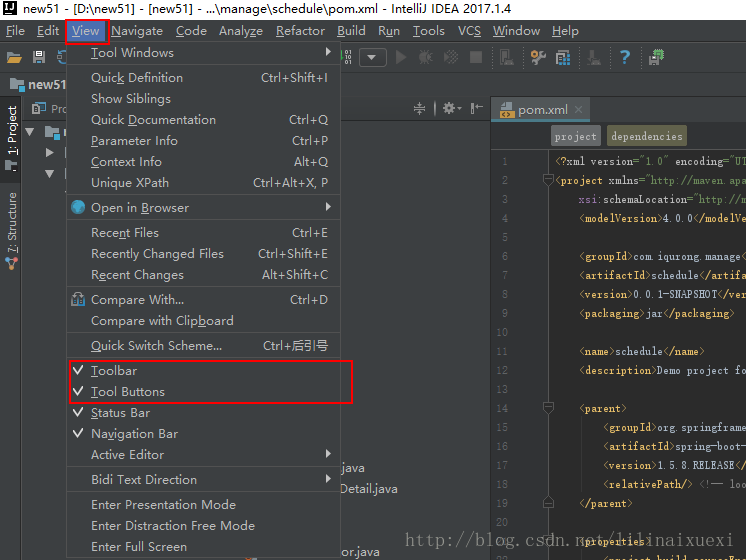Select Parameter Info menu entry
This screenshot has height=560, width=746.
pyautogui.click(x=204, y=140)
